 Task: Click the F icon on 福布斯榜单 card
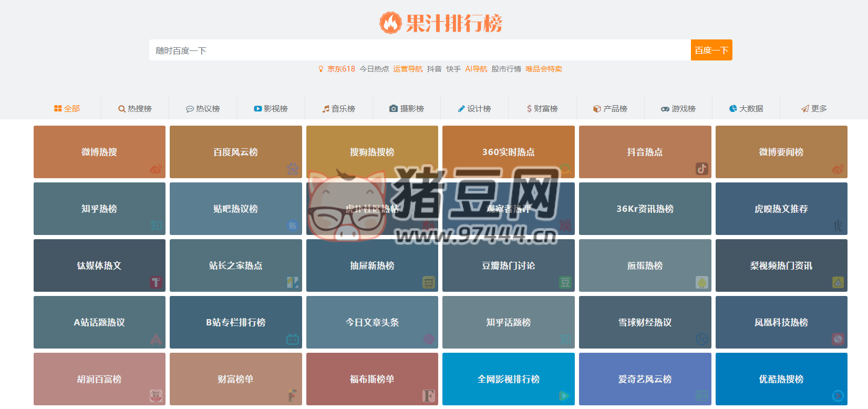pyautogui.click(x=429, y=396)
